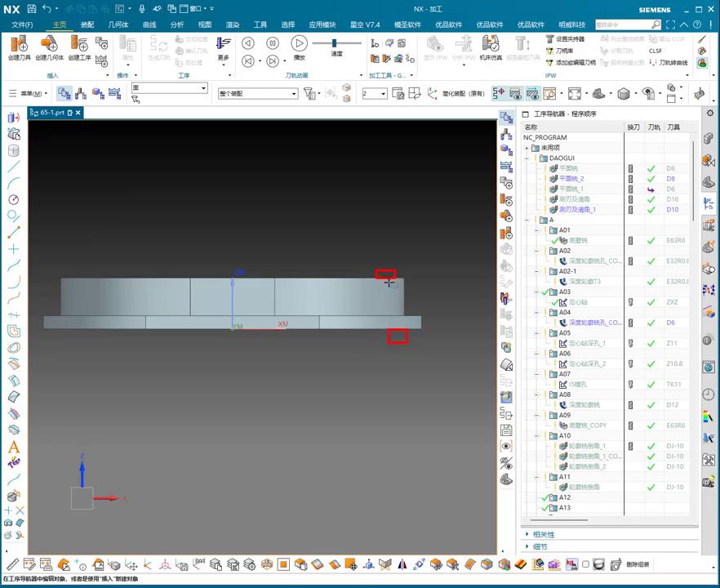Viewport: 720px width, 588px height.
Task: Switch to the 分析 ribbon tab
Action: tap(177, 24)
